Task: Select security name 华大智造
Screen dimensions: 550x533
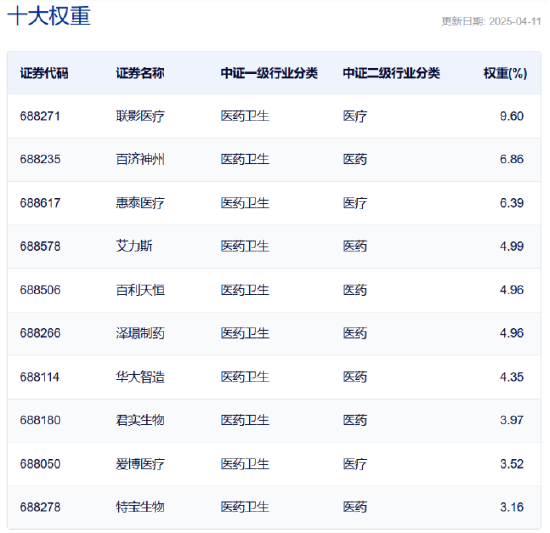Action: pos(140,377)
